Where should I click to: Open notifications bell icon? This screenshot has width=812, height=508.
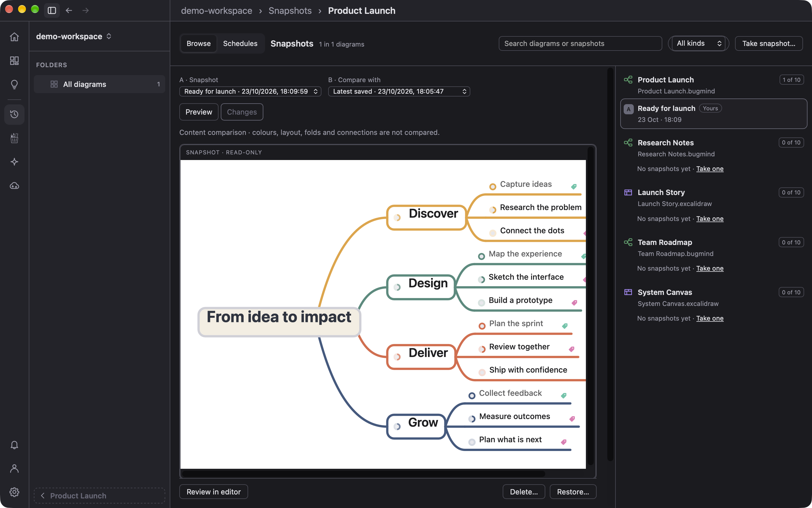[x=14, y=445]
